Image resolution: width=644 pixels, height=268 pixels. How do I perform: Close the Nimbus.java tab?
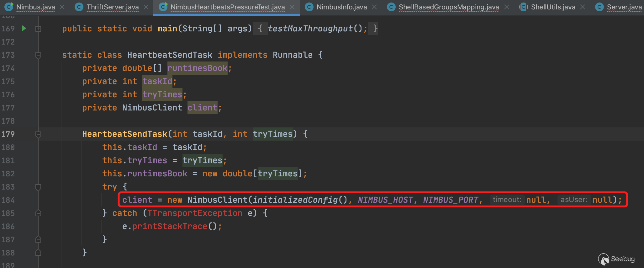(x=62, y=7)
